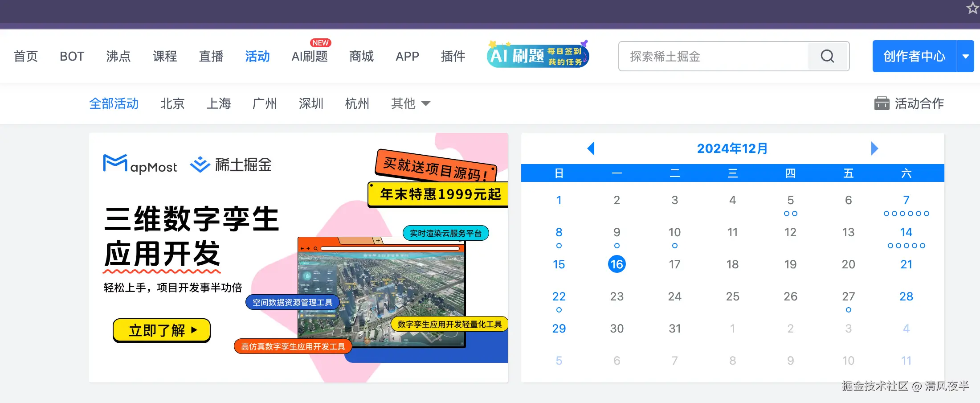Click the 空间数据资源管理工具 label

[x=292, y=302]
